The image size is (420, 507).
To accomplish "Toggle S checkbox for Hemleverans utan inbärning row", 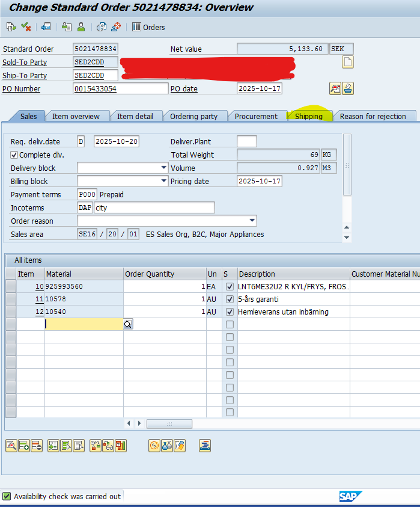I will pyautogui.click(x=230, y=312).
